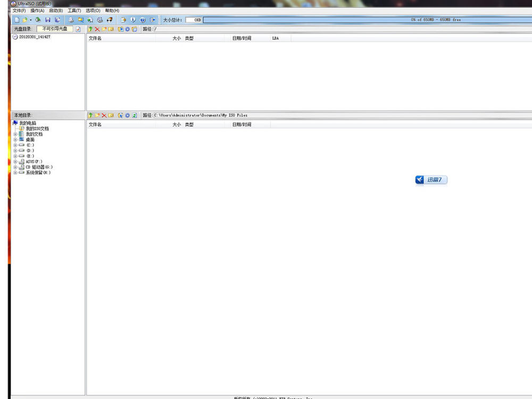Click the Save As toolbar icon
The height and width of the screenshot is (399, 532).
57,20
